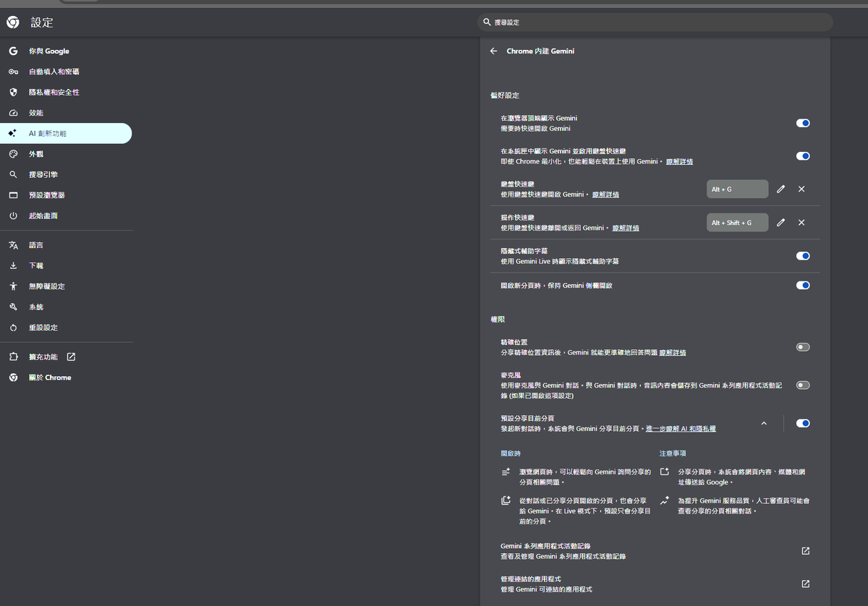Click the gauge icon for 效能

click(13, 113)
